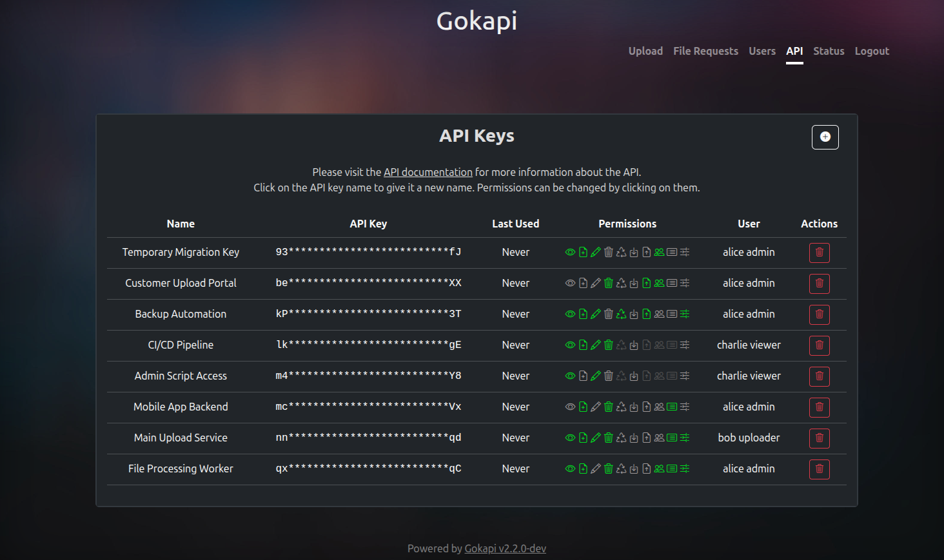
Task: Rename the CI/CD Pipeline key
Action: pos(181,345)
